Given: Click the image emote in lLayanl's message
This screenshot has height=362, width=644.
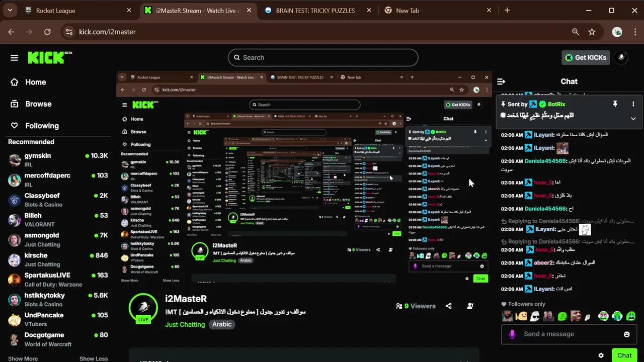Looking at the screenshot, I should point(562,148).
